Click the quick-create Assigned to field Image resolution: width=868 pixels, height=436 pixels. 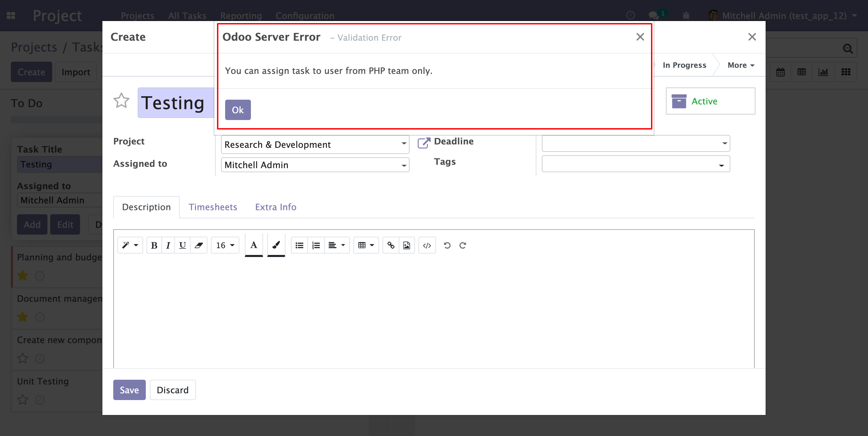click(x=60, y=200)
